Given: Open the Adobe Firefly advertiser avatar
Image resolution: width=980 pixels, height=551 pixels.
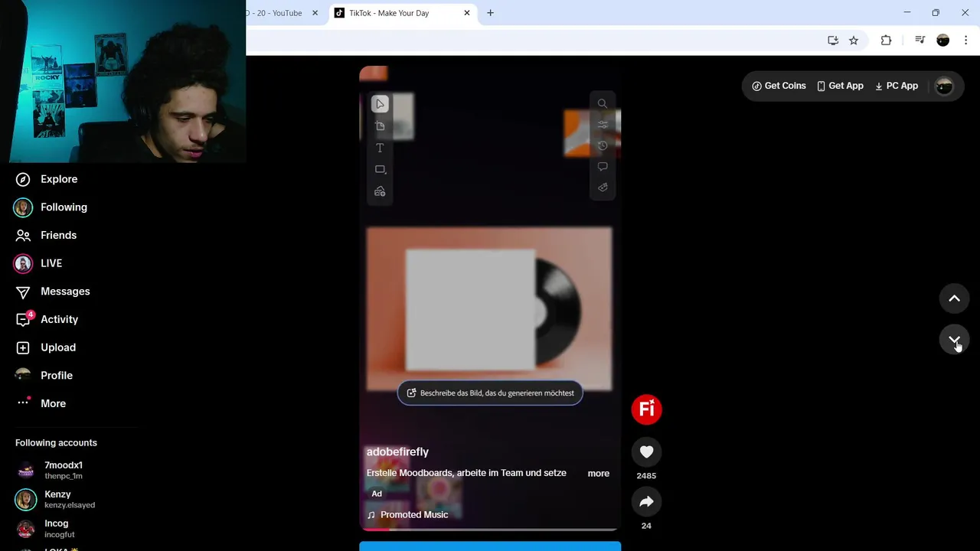Looking at the screenshot, I should [646, 409].
